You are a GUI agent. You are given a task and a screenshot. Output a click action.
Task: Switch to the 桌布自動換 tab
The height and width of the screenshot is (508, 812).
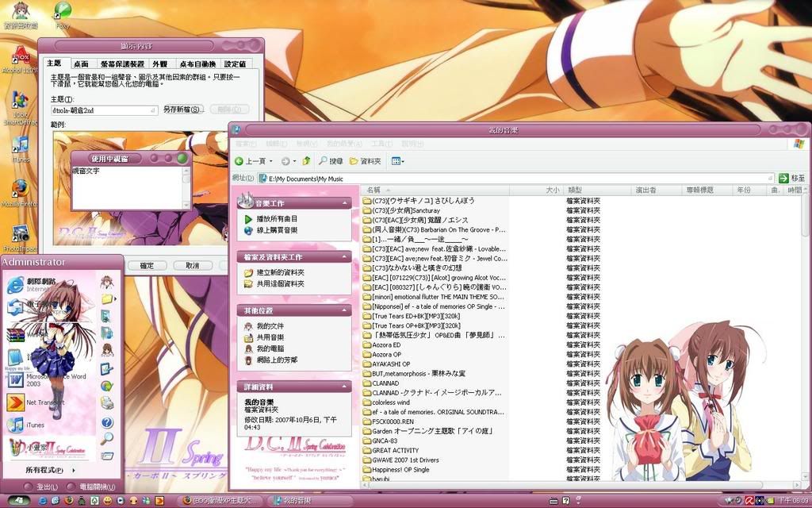click(197, 63)
